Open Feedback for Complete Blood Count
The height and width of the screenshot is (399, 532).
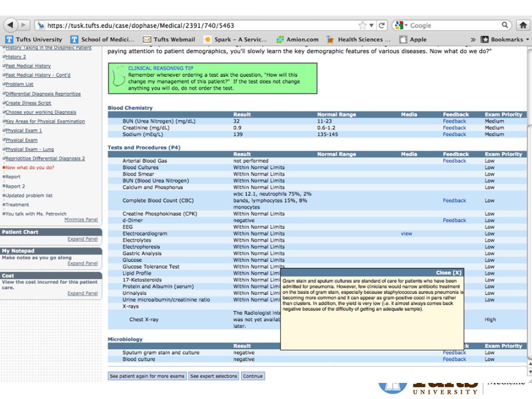point(454,201)
